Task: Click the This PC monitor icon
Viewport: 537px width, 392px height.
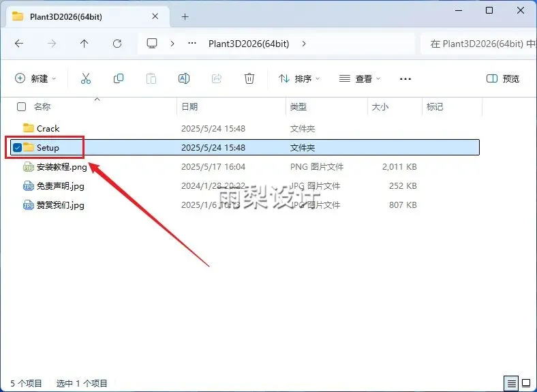Action: pyautogui.click(x=152, y=43)
